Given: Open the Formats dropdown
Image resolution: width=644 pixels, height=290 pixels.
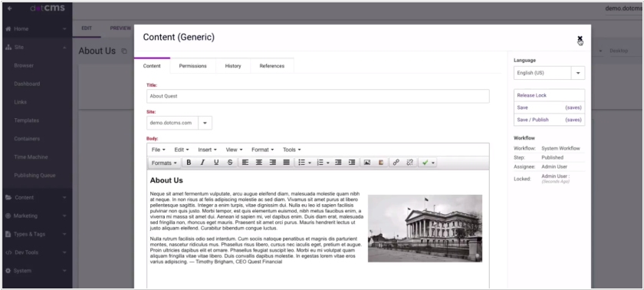Looking at the screenshot, I should pos(164,163).
